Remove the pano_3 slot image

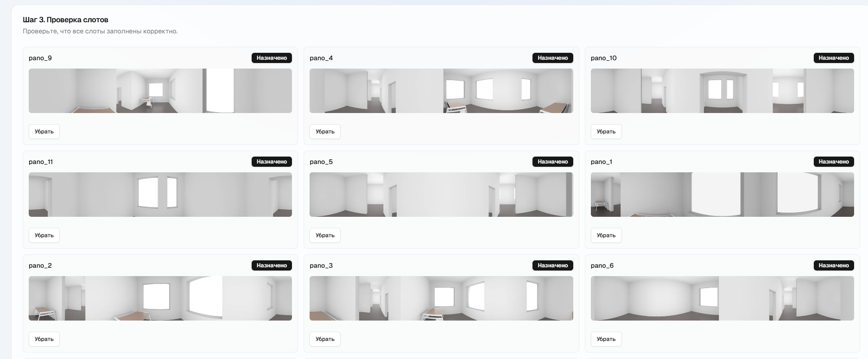click(x=325, y=339)
